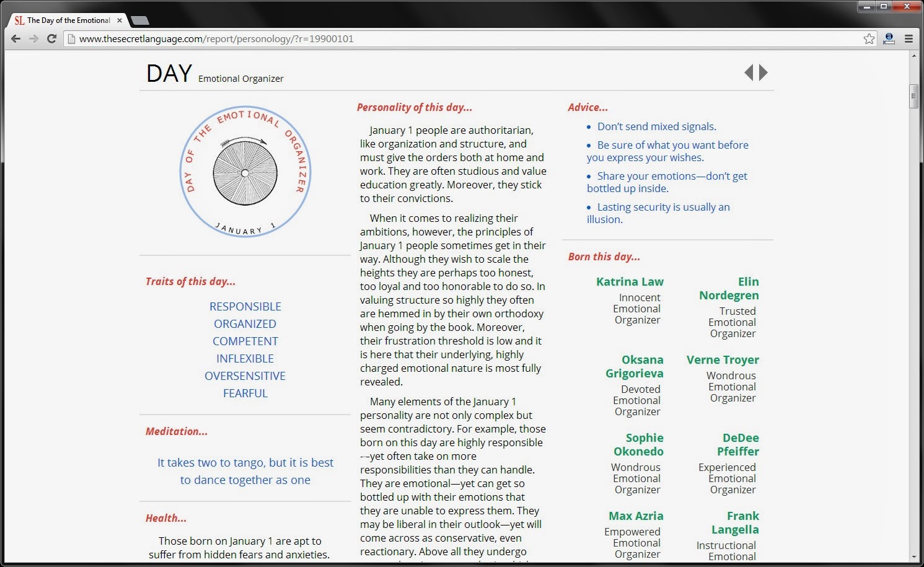The width and height of the screenshot is (924, 567).
Task: Open the Chrome hamburger menu
Action: coord(909,39)
